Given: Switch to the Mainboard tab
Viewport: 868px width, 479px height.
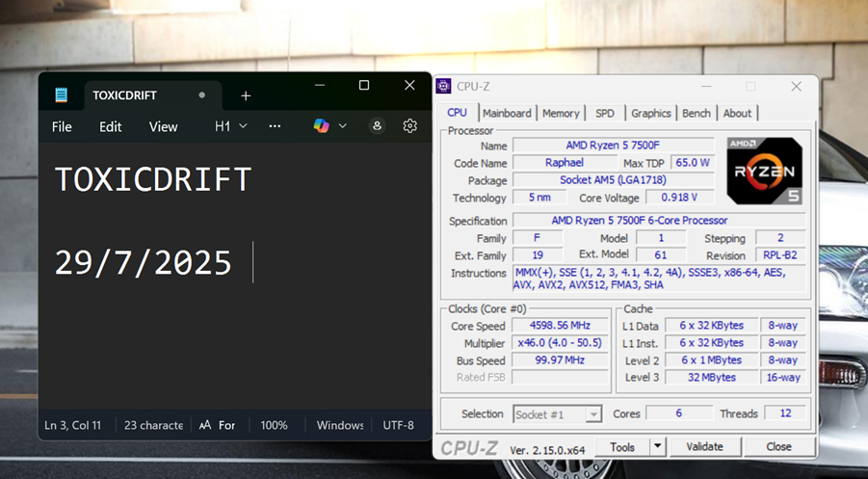Looking at the screenshot, I should tap(507, 113).
